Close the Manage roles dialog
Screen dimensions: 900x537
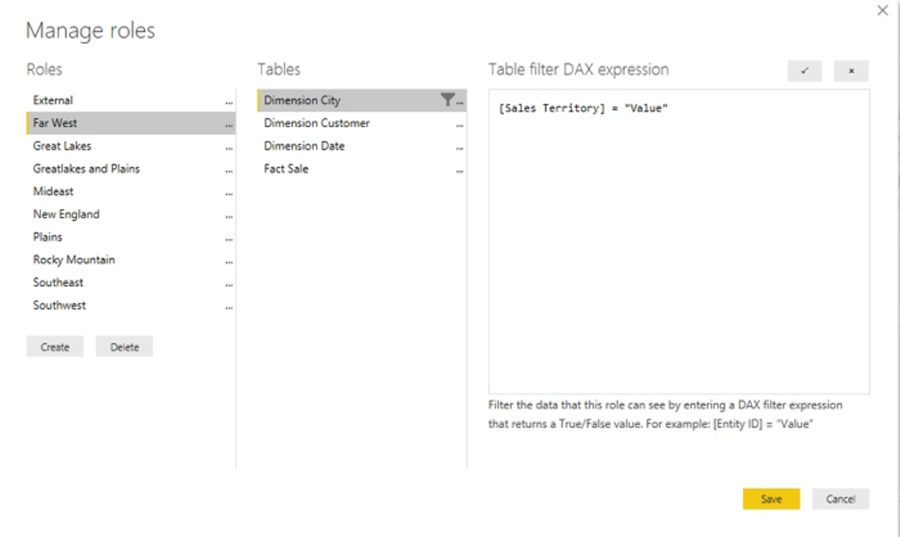[882, 11]
